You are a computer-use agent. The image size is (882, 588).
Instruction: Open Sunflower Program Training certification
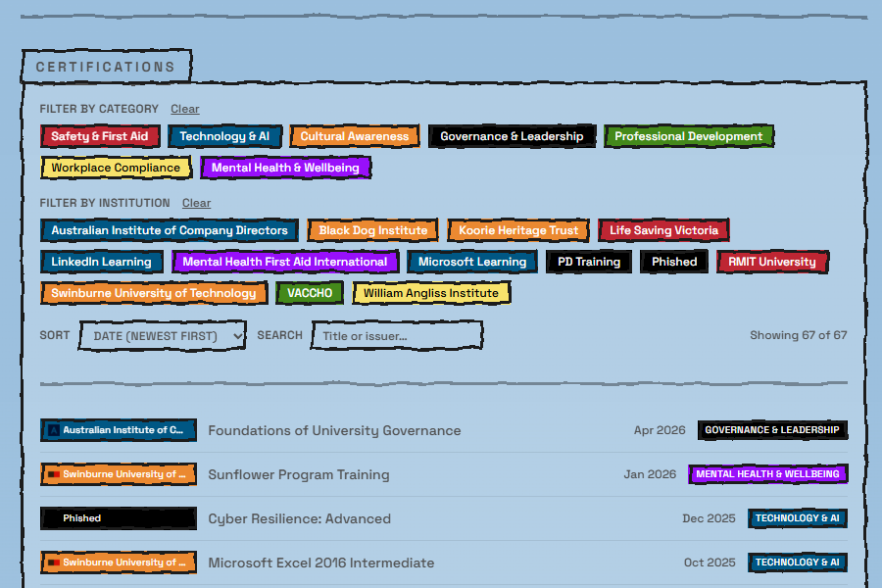pyautogui.click(x=299, y=475)
